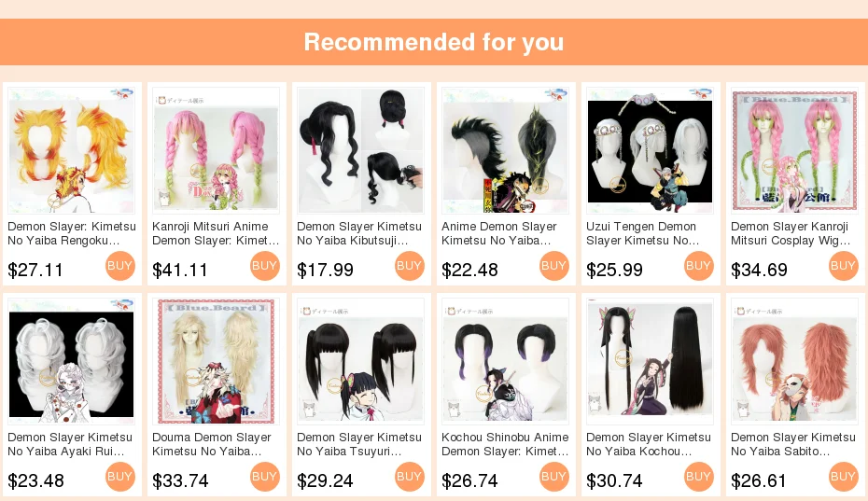Buy the $17.99 Kibutsuji wig
Viewport: 868px width, 501px height.
[410, 266]
